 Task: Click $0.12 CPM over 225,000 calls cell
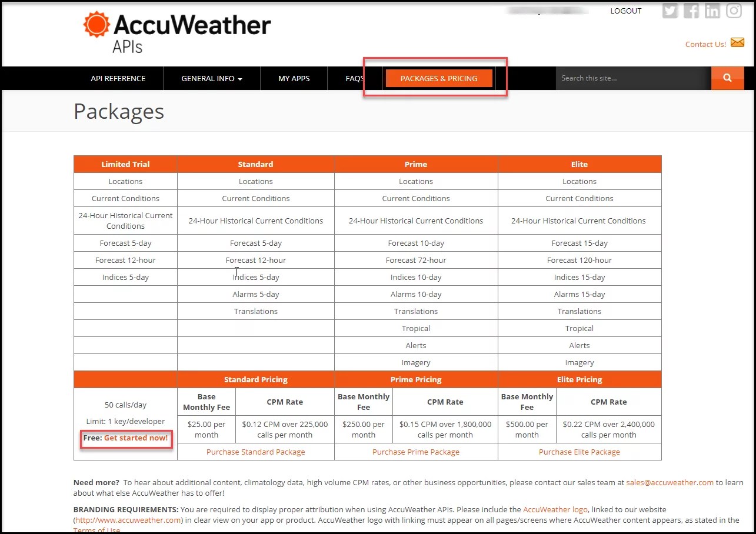pyautogui.click(x=285, y=429)
